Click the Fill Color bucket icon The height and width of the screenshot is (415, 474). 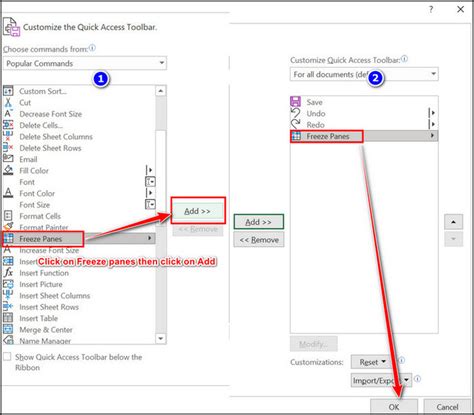coord(8,170)
